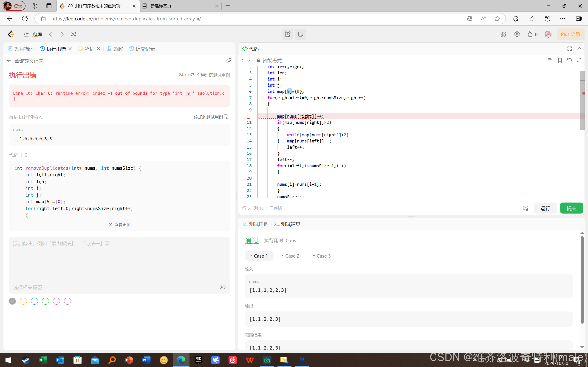This screenshot has height=367, width=588.
Task: Select the yellow color tag circle
Action: [x=23, y=301]
